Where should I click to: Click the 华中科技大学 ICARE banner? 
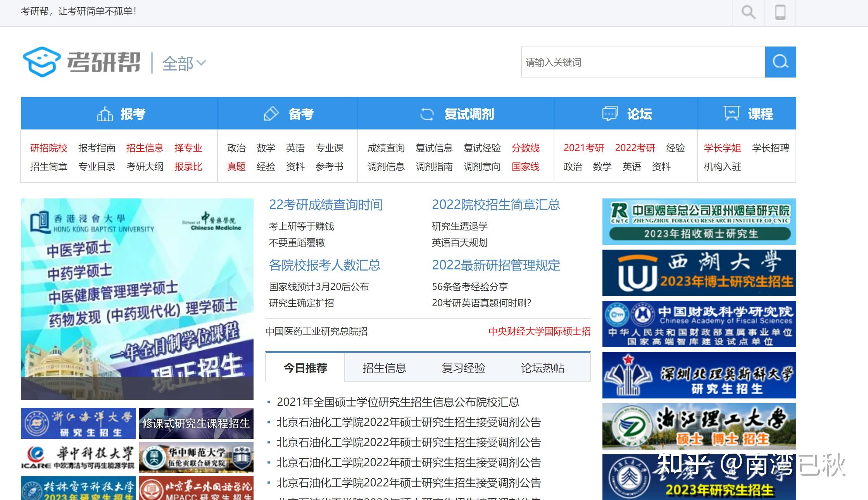[x=78, y=457]
